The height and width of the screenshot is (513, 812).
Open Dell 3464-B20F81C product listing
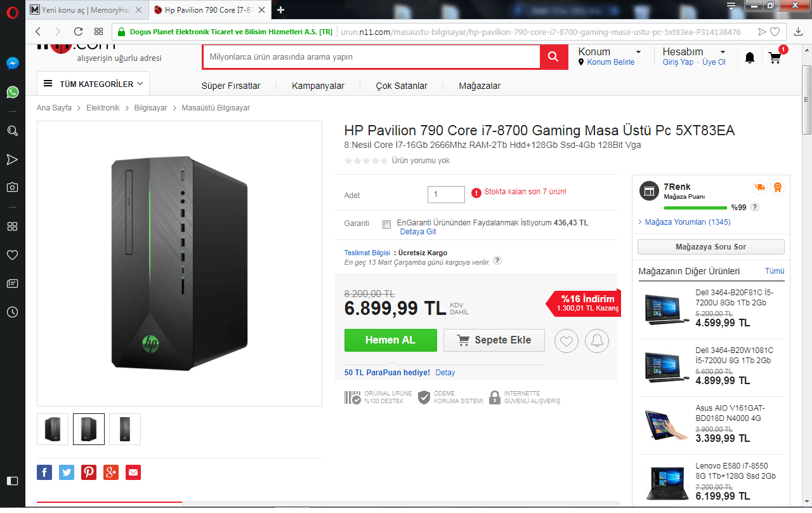click(x=712, y=307)
